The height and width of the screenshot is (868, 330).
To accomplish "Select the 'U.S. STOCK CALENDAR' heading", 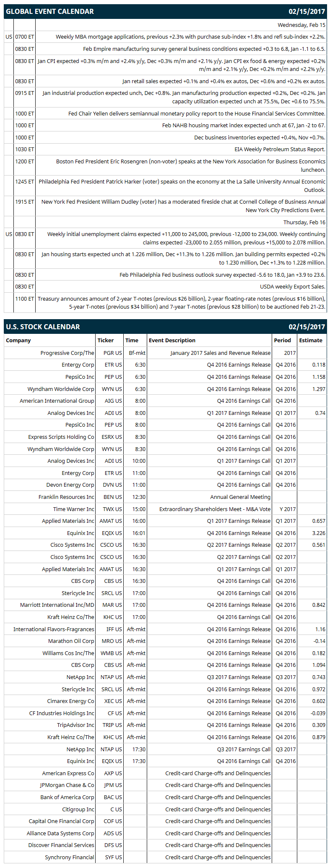I will click(43, 327).
